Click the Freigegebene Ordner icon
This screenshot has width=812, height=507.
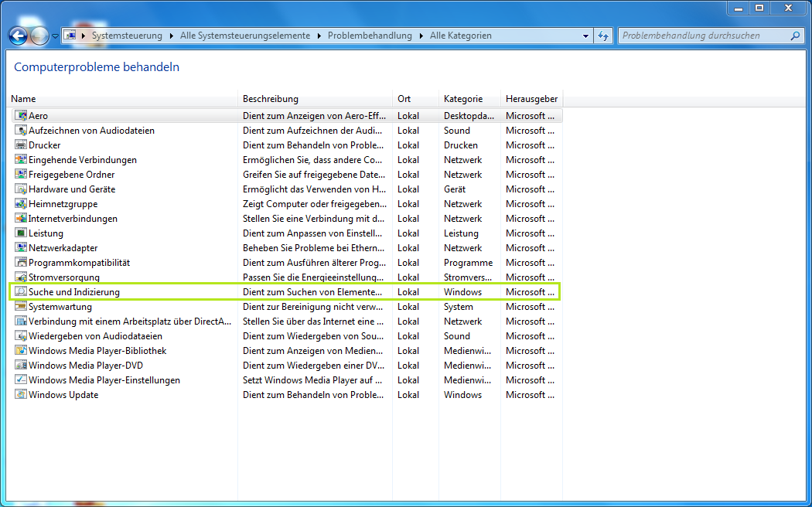pos(21,175)
